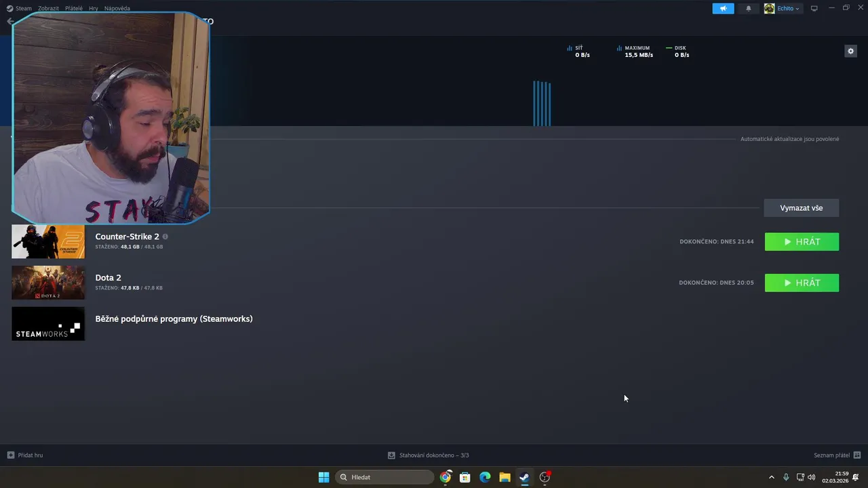
Task: Click the Vymazat vše button
Action: (802, 208)
